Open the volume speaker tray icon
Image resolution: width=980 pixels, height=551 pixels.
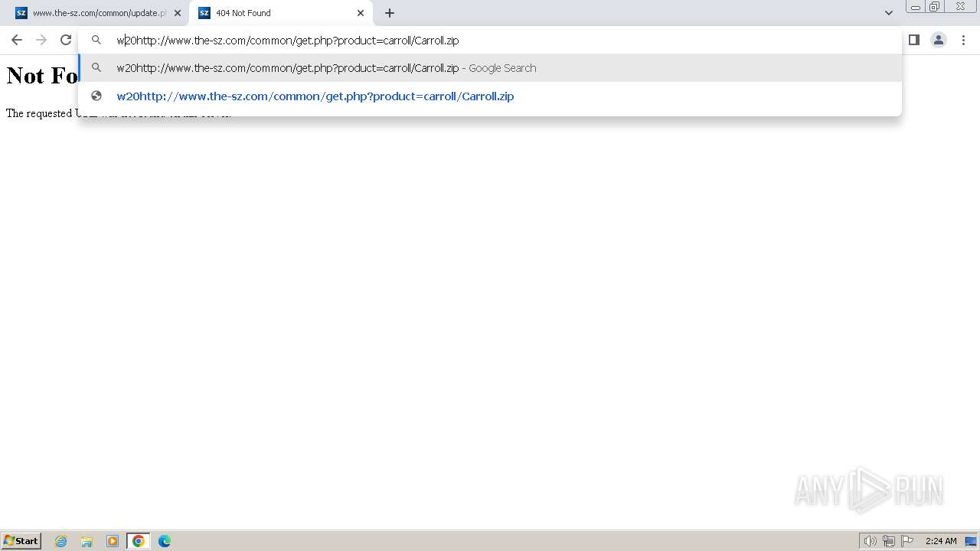(870, 541)
